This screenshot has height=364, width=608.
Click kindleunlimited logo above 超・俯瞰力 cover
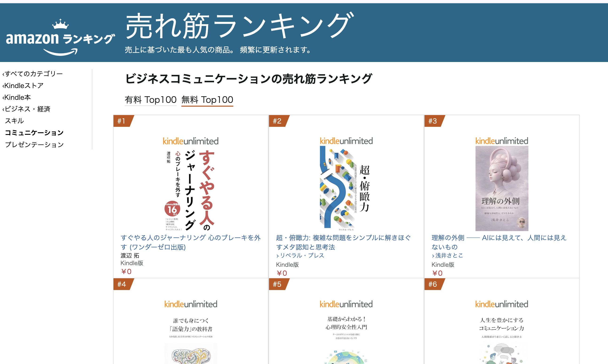[x=346, y=141]
